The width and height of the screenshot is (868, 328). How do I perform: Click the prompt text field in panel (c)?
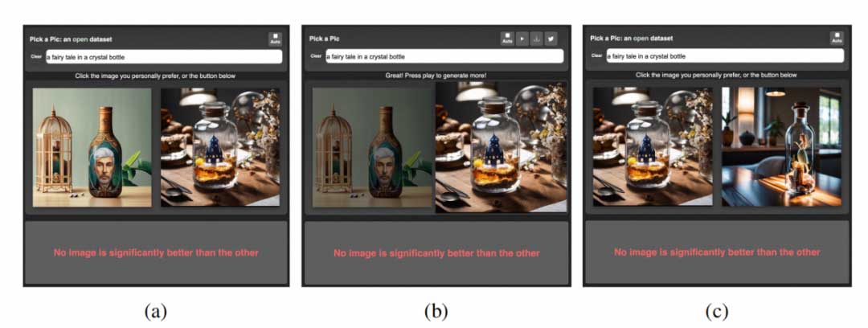point(725,56)
